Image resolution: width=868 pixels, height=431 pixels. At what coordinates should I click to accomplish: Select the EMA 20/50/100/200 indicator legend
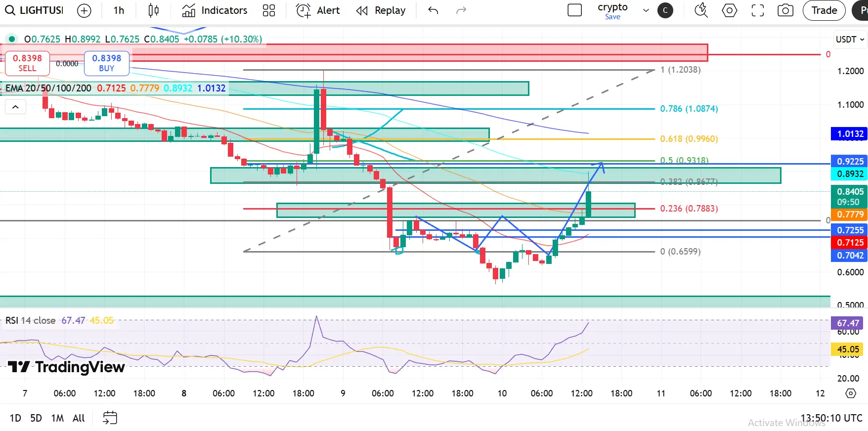pyautogui.click(x=48, y=88)
